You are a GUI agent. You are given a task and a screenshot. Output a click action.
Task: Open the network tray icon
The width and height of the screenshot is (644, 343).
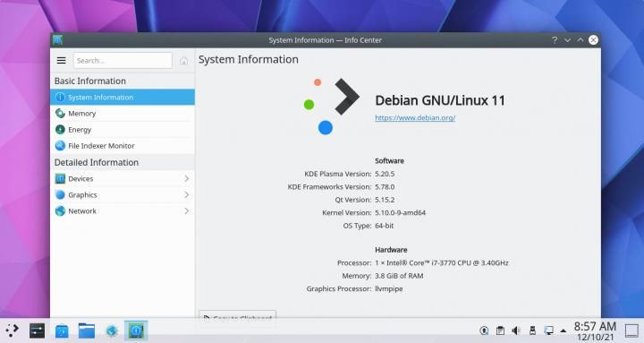click(x=548, y=330)
